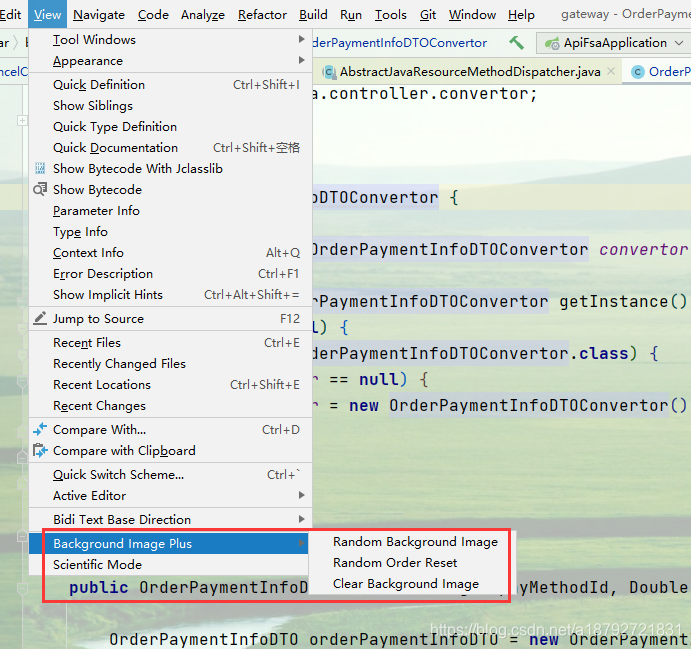Choose Quick Documentation

click(x=171, y=148)
